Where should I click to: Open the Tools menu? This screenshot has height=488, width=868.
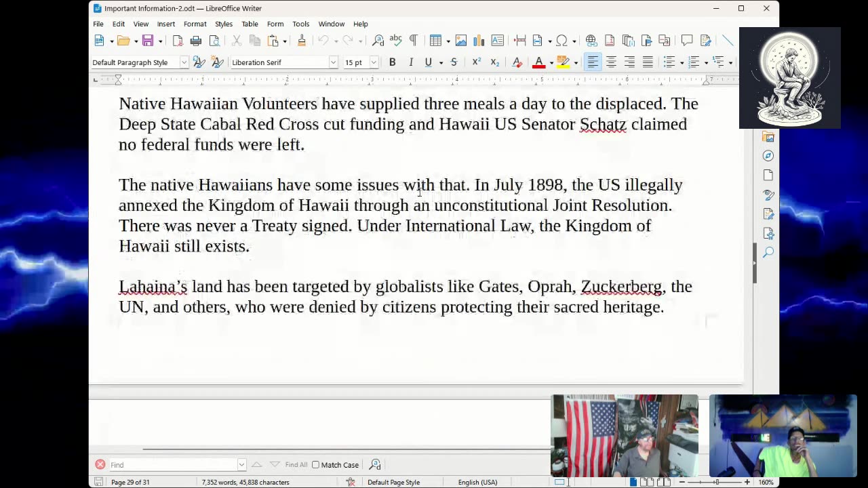point(301,24)
